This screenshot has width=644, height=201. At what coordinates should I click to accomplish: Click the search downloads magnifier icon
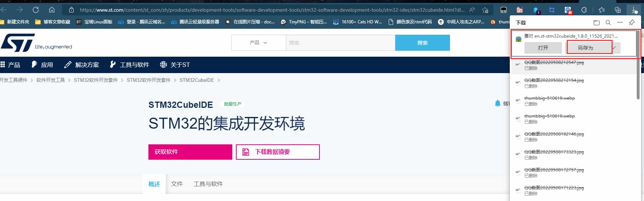[x=608, y=23]
